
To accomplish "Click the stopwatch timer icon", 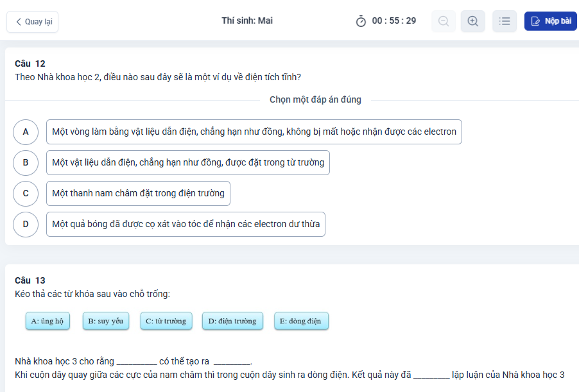I will (361, 21).
